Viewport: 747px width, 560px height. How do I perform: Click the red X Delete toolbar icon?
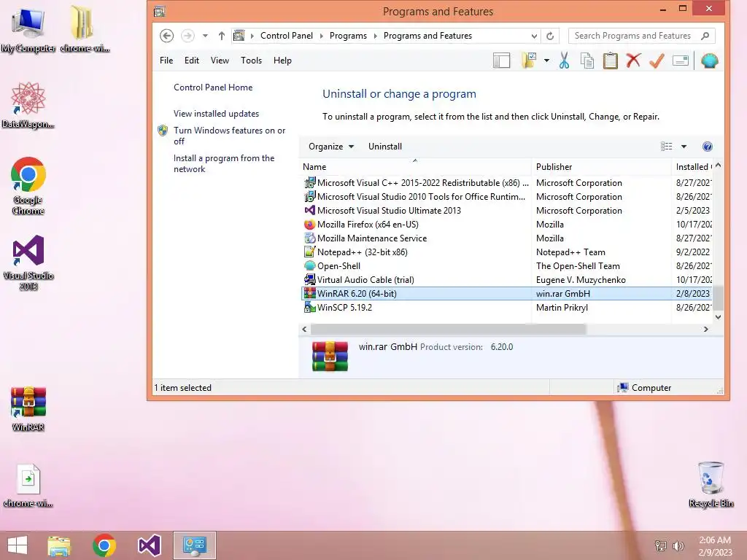pyautogui.click(x=633, y=61)
